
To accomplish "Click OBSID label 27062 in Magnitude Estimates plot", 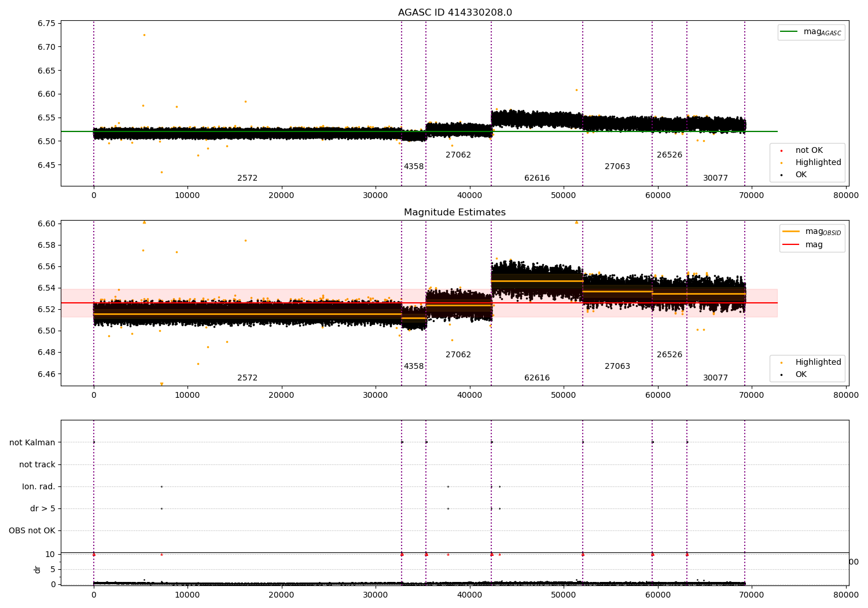I will (458, 355).
